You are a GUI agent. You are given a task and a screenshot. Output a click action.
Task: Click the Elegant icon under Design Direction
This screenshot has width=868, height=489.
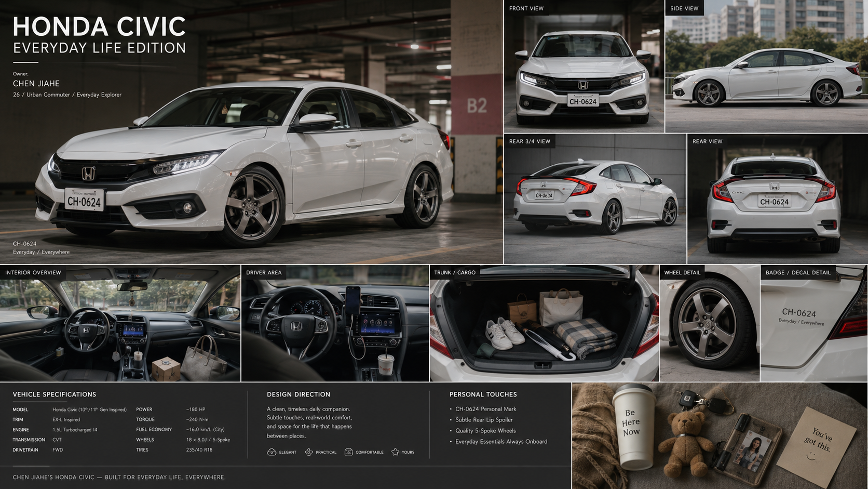click(272, 452)
